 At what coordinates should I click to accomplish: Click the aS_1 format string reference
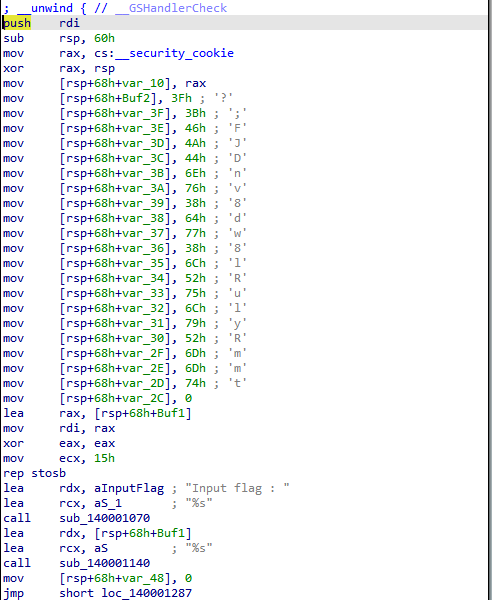[x=108, y=503]
